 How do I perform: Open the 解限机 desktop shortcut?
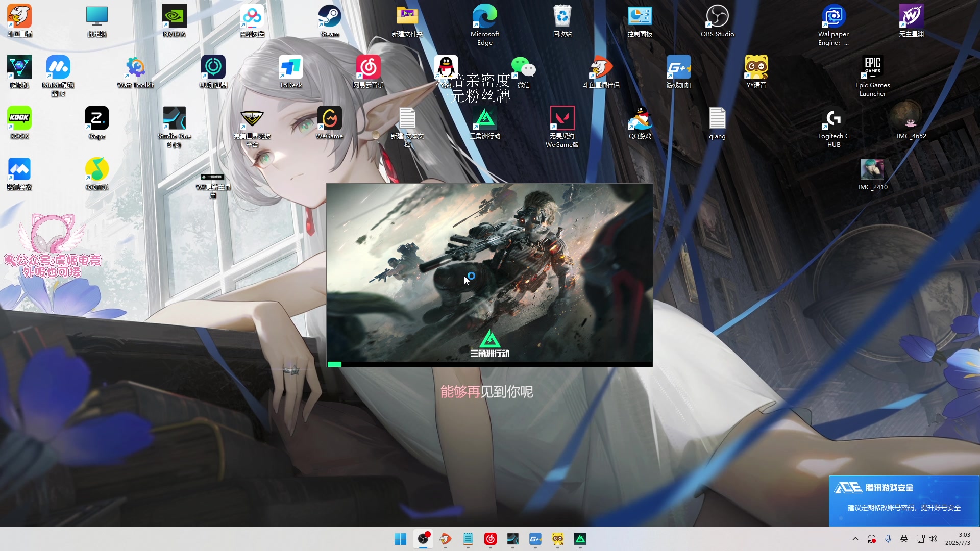pyautogui.click(x=19, y=71)
